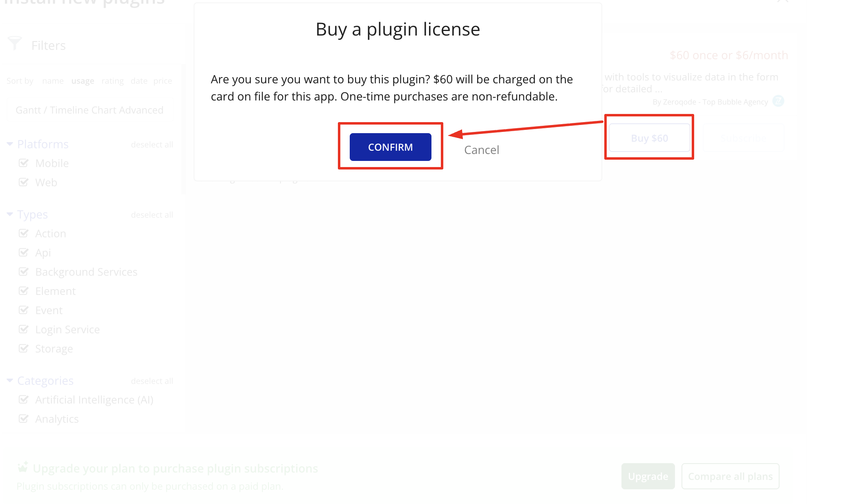Sort plugins by rating
The image size is (858, 504).
(x=113, y=81)
